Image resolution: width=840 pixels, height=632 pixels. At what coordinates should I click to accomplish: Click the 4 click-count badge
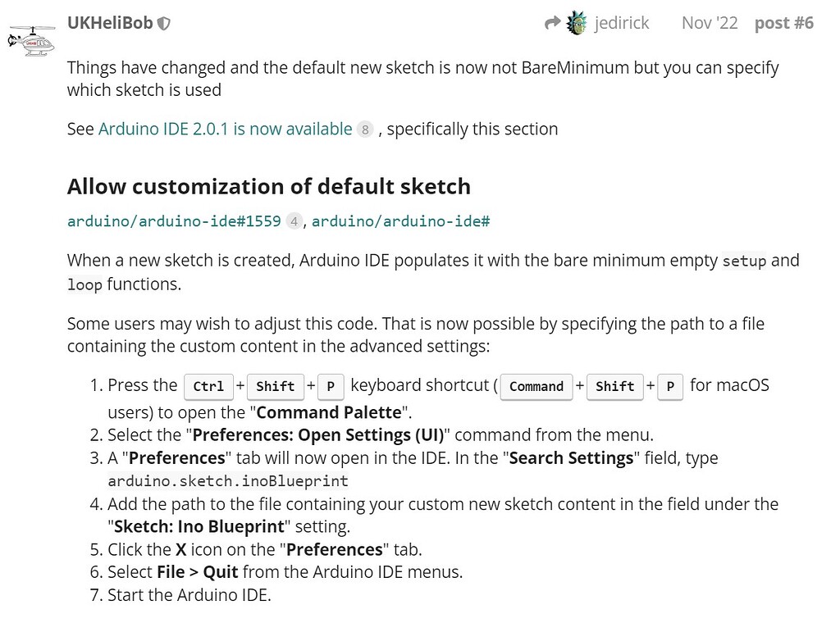tap(294, 221)
